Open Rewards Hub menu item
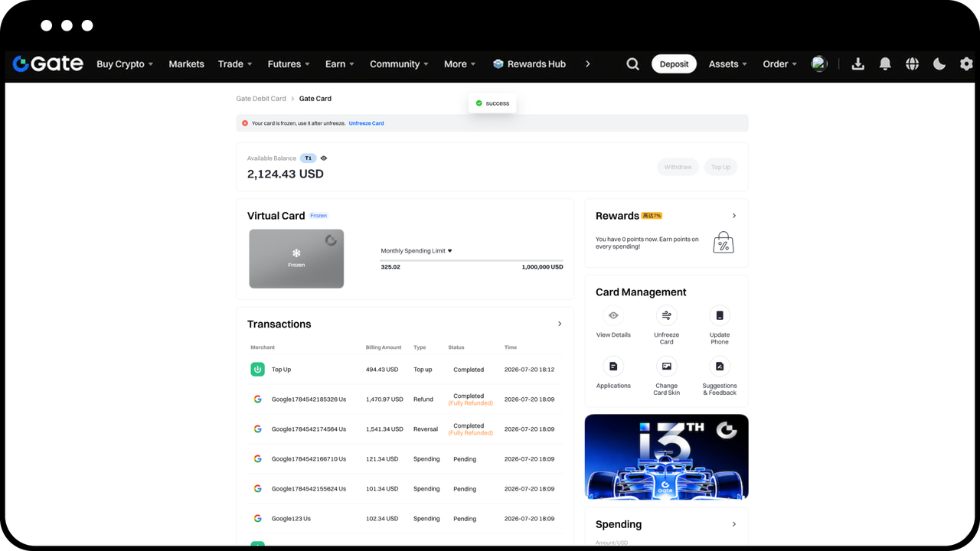This screenshot has height=551, width=980. (x=529, y=64)
